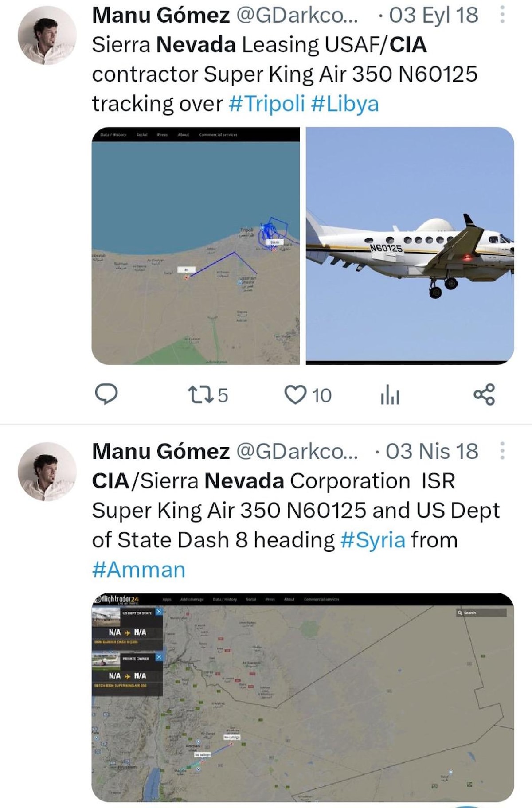
Task: Open Manu Gómez avatar on first tweet
Action: [x=47, y=35]
